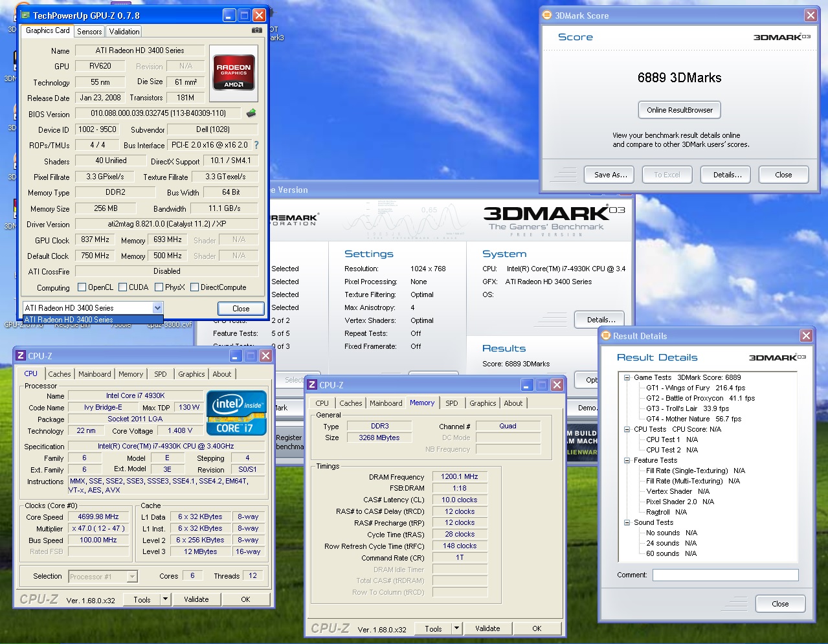828x644 pixels.
Task: Open Memory tab in left CPU-Z window
Action: [x=131, y=374]
